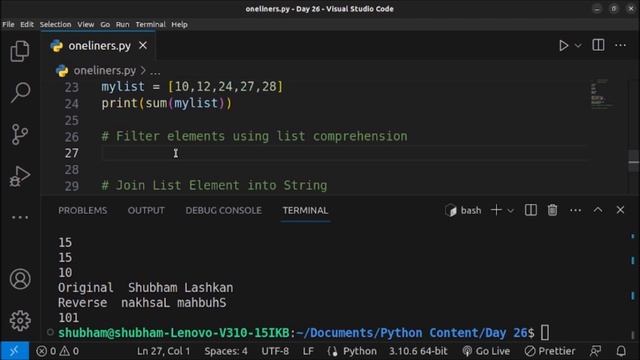Screen dimensions: 640x360
Task: Click the comment '# Join List Element into String'
Action: 214,186
